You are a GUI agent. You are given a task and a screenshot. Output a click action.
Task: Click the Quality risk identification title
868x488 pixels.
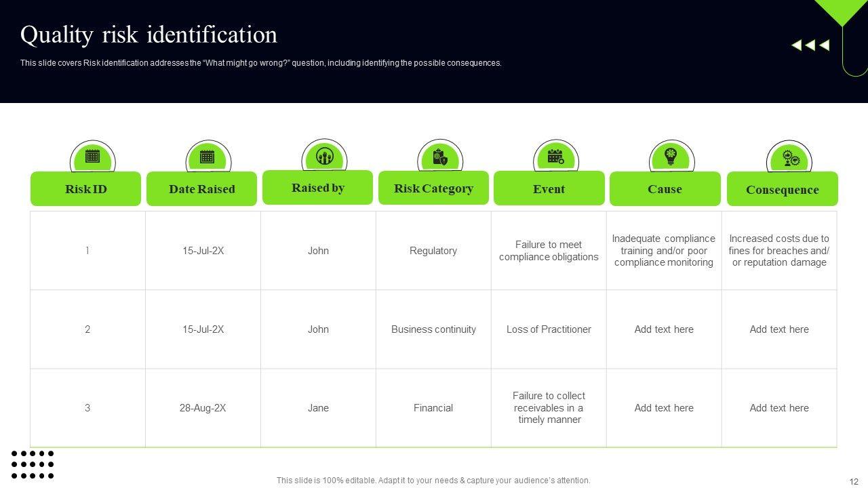point(149,35)
